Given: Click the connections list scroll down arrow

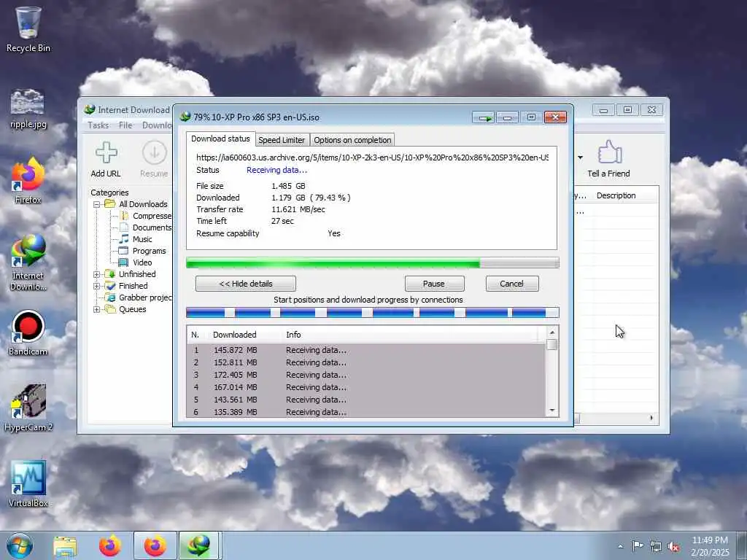Looking at the screenshot, I should coord(552,411).
